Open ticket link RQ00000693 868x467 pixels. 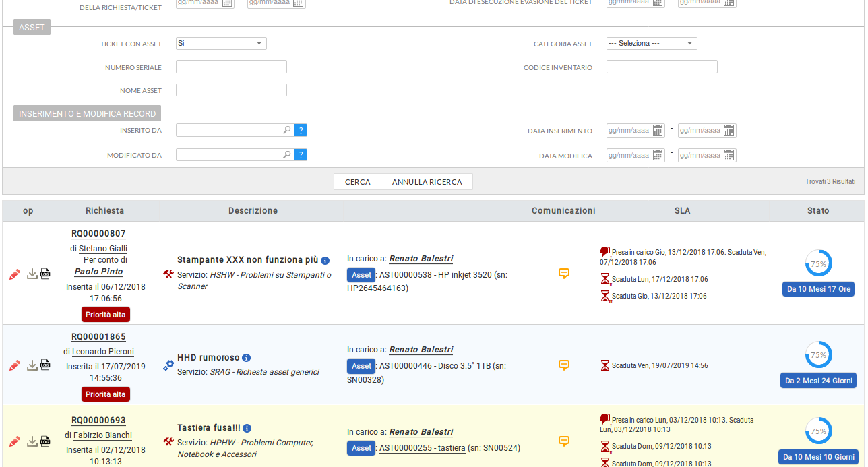coord(98,421)
